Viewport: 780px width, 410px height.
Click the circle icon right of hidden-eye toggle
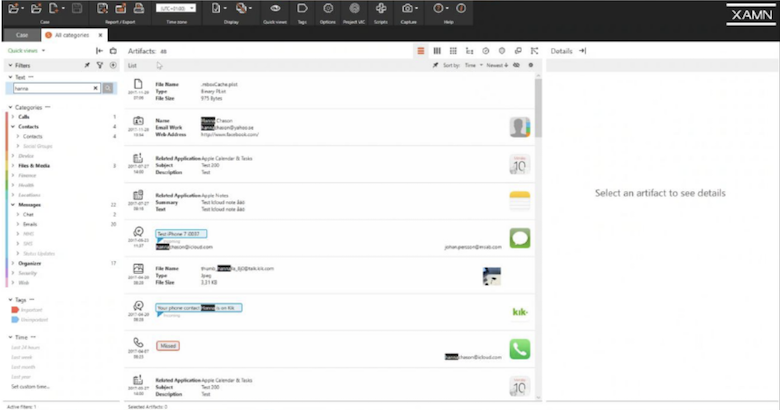pos(531,65)
